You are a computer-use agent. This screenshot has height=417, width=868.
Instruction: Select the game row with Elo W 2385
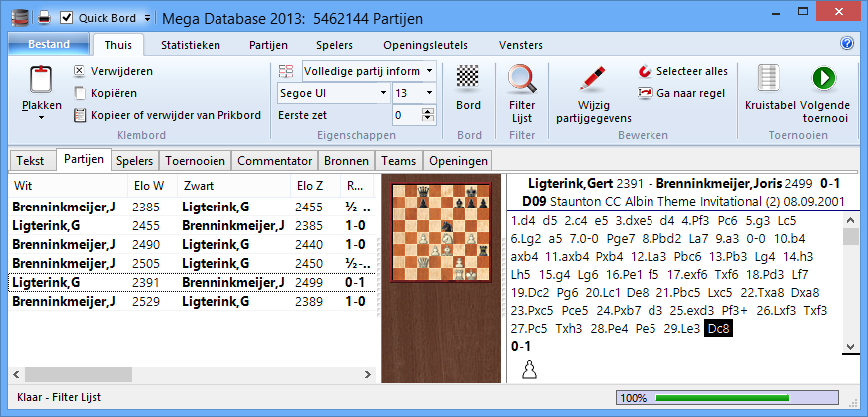193,208
